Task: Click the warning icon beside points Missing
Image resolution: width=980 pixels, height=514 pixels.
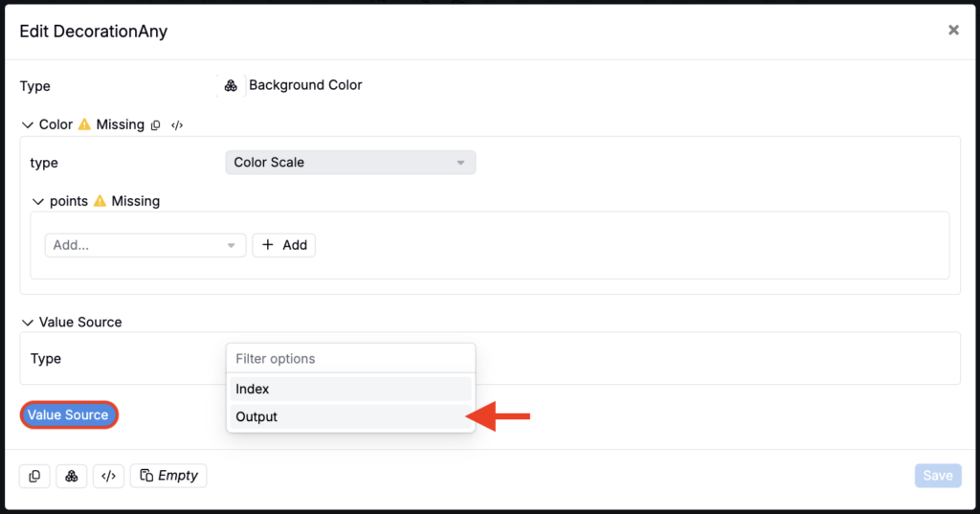Action: coord(100,201)
